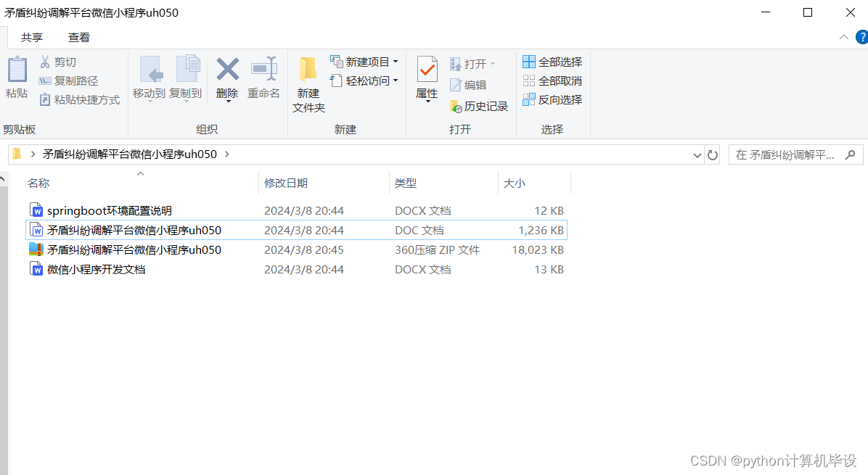868x475 pixels.
Task: Open the Share (共享) tab
Action: (x=31, y=38)
